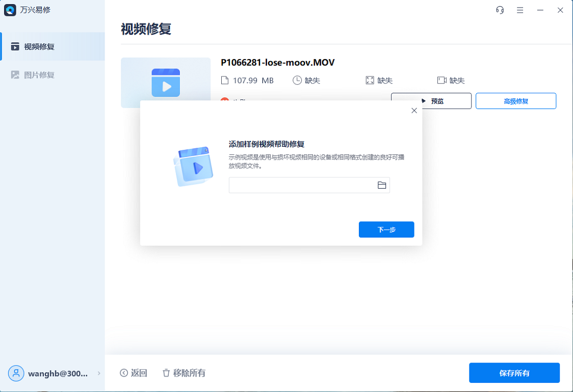The width and height of the screenshot is (573, 392).
Task: Click the video format icon marked 缺失
Action: click(x=440, y=80)
